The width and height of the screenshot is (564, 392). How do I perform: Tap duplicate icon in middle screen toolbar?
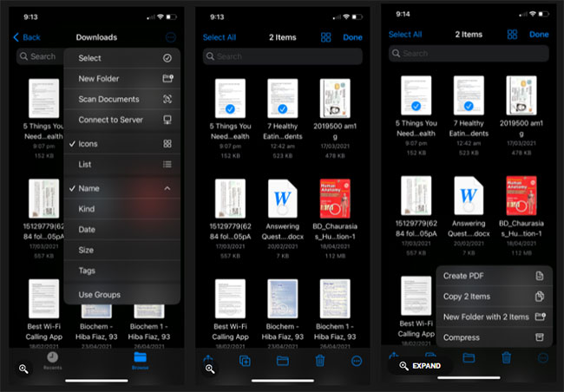tap(245, 361)
